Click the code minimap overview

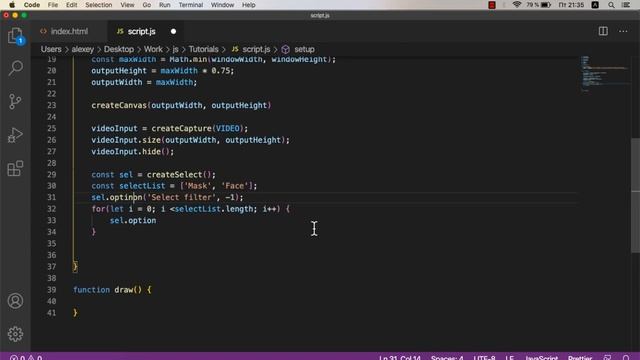(605, 73)
